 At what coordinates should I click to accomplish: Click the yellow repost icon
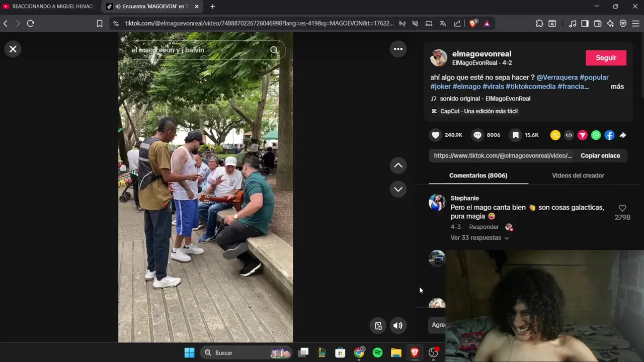tap(555, 135)
